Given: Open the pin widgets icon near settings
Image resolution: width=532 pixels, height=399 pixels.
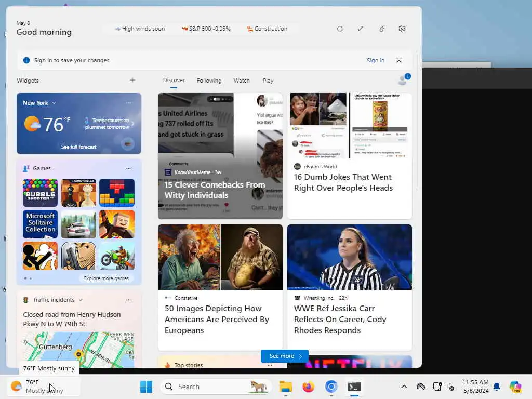Looking at the screenshot, I should click(x=382, y=29).
